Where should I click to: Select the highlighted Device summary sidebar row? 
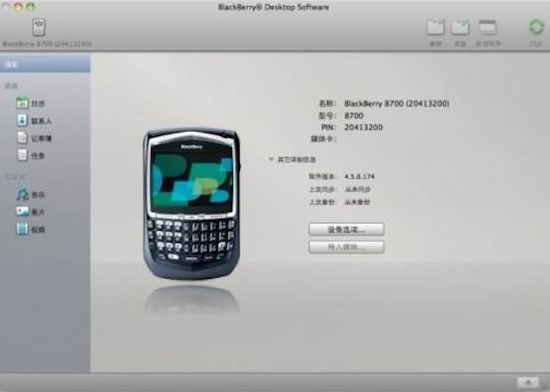[45, 64]
